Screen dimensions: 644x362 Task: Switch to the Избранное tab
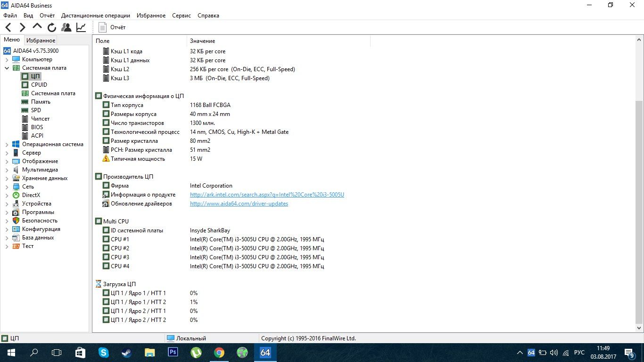point(41,41)
